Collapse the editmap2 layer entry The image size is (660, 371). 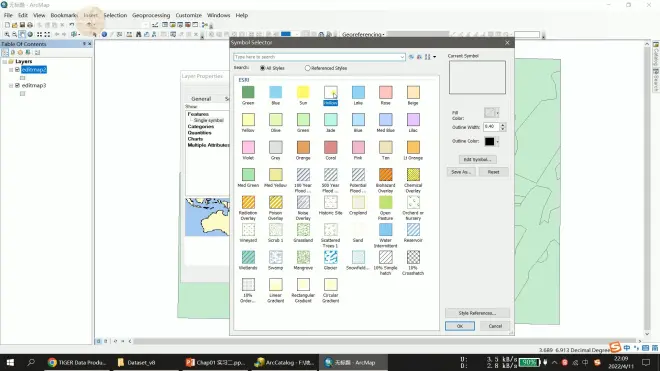coord(11,69)
